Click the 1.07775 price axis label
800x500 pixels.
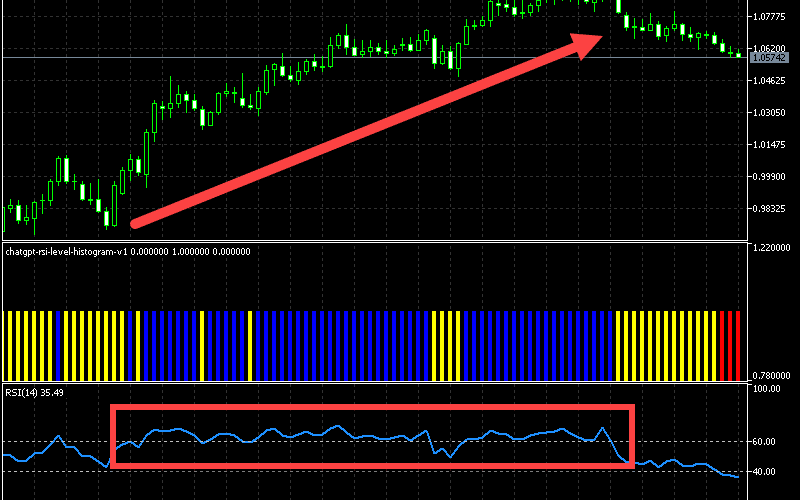point(769,17)
